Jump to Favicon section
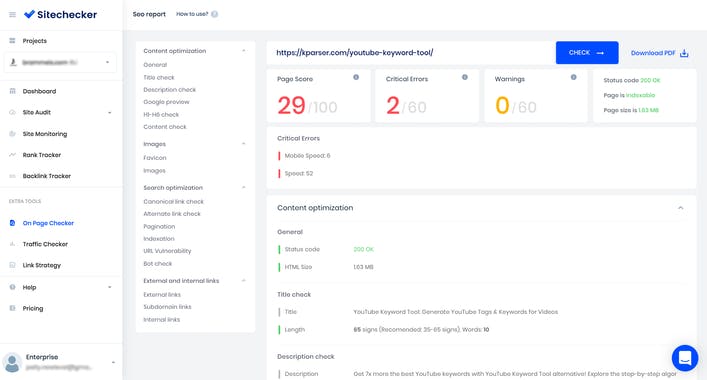 (x=155, y=158)
